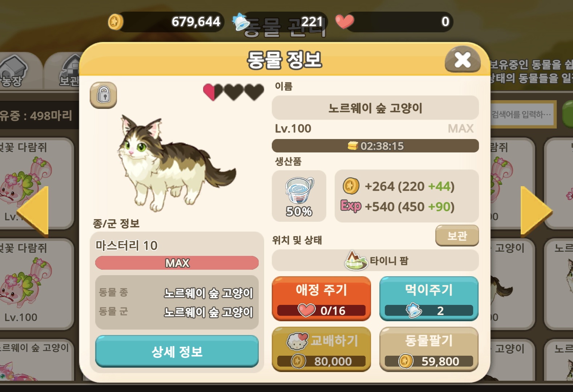Click the mastery MAX progress bar

pos(177,263)
